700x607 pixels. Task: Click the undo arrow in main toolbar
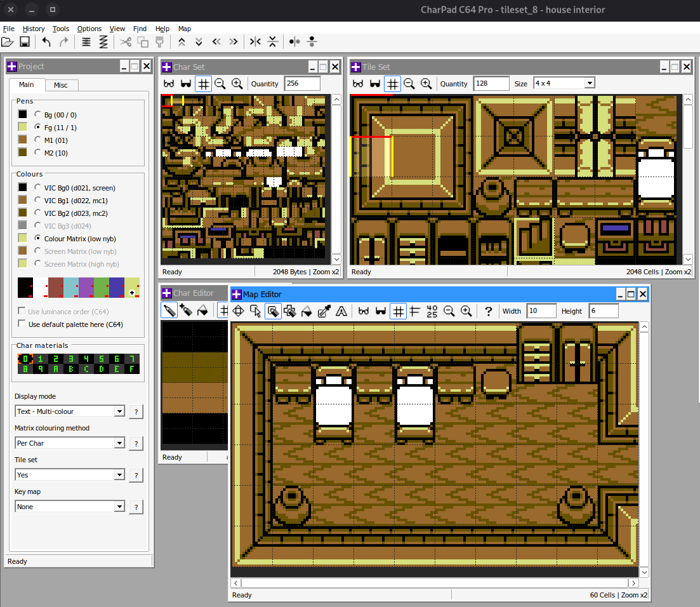tap(46, 42)
